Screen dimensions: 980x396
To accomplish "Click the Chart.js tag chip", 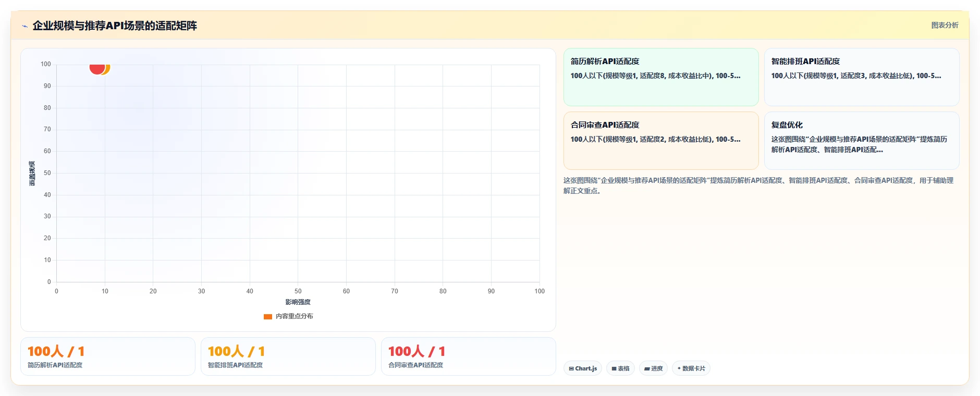I will [583, 368].
